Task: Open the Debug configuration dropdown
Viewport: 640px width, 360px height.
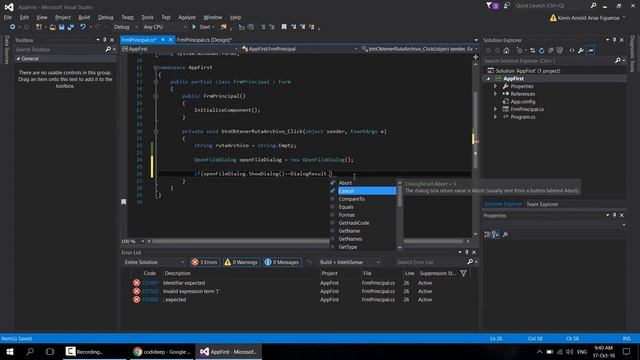Action: (127, 27)
